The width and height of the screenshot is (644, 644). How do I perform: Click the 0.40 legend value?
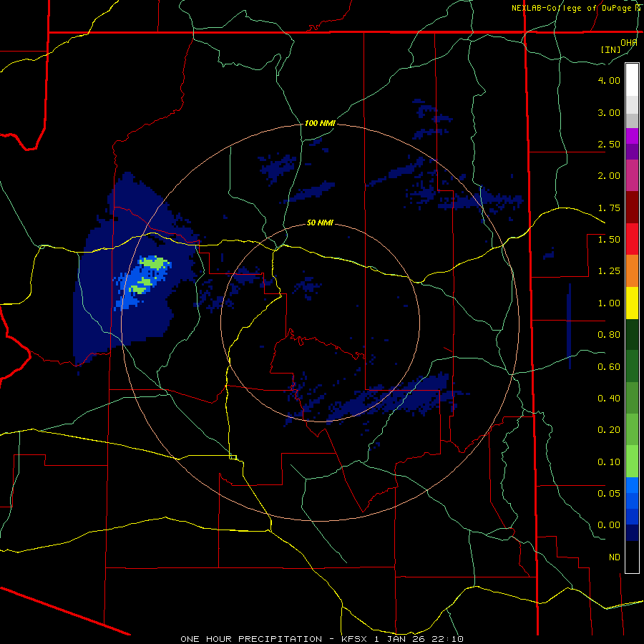(x=609, y=399)
